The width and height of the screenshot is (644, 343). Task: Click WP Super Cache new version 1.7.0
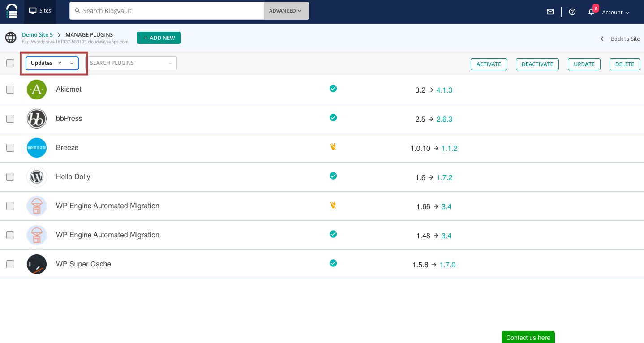coord(447,265)
